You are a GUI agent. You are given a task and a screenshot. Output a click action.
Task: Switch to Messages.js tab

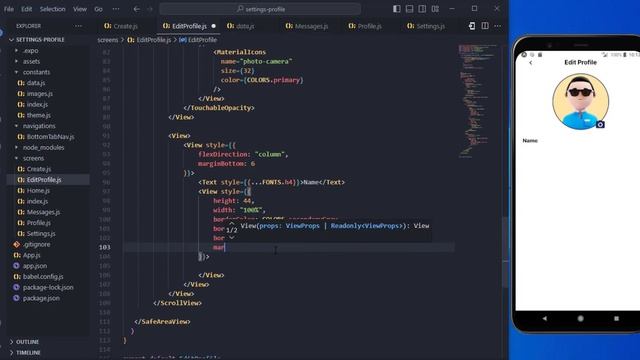coord(311,26)
